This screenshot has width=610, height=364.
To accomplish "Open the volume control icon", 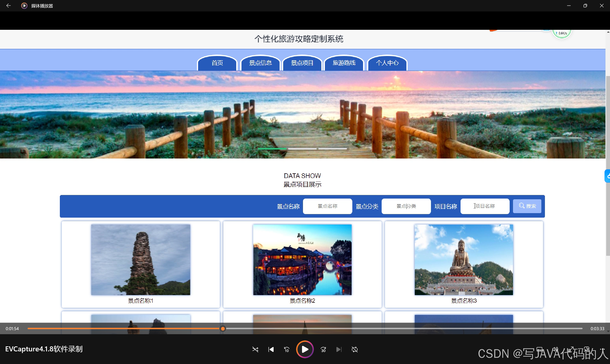I will (555, 349).
